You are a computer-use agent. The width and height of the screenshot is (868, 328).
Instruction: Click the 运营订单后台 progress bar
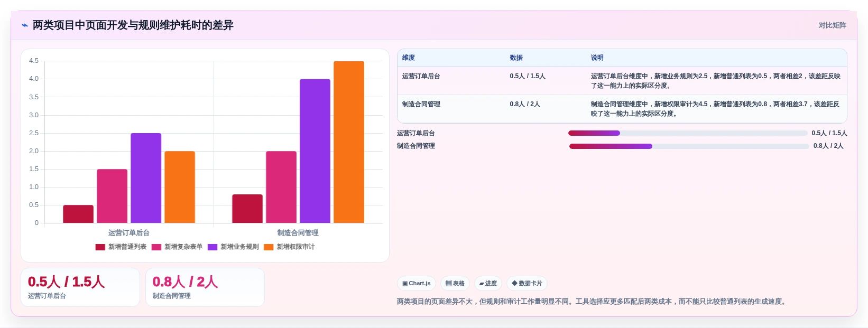point(688,133)
